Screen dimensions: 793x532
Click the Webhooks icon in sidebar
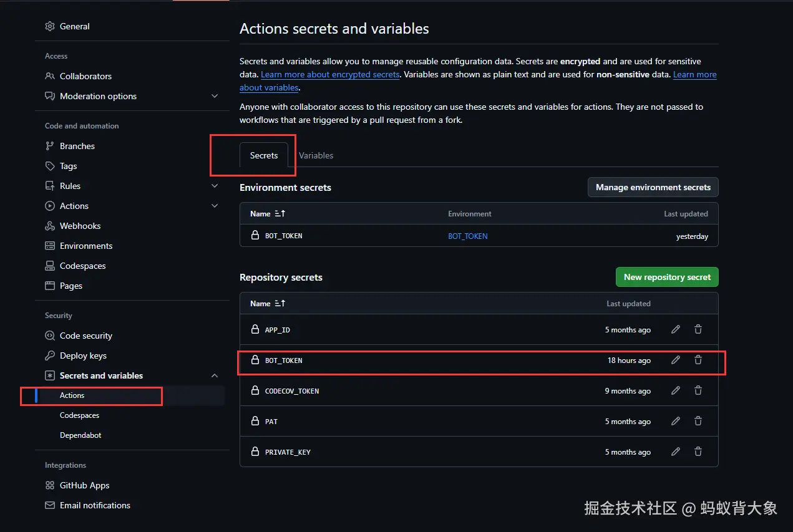pyautogui.click(x=50, y=226)
